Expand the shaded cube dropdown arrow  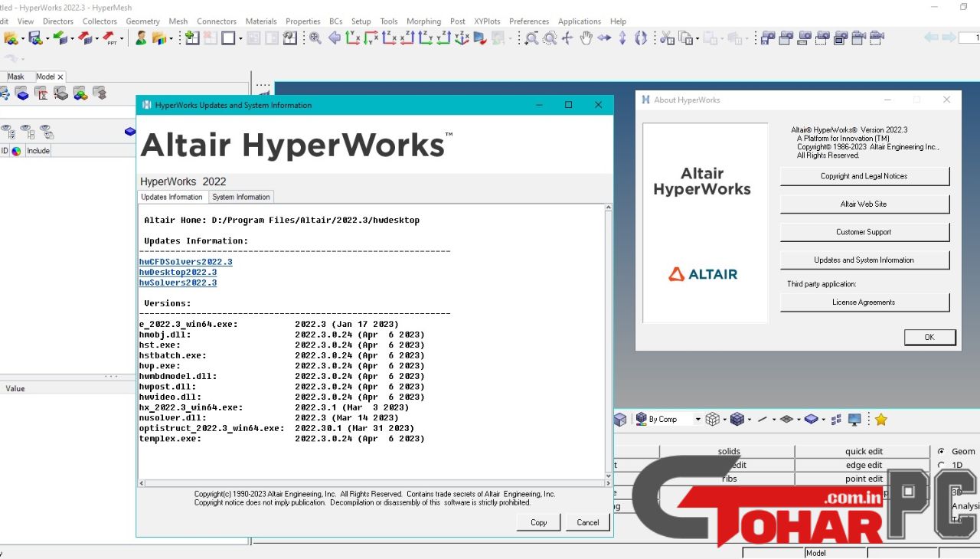[x=749, y=420]
